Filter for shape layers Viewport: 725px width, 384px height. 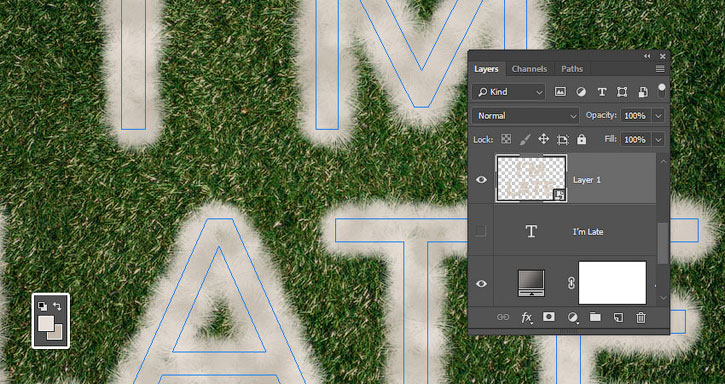click(622, 92)
